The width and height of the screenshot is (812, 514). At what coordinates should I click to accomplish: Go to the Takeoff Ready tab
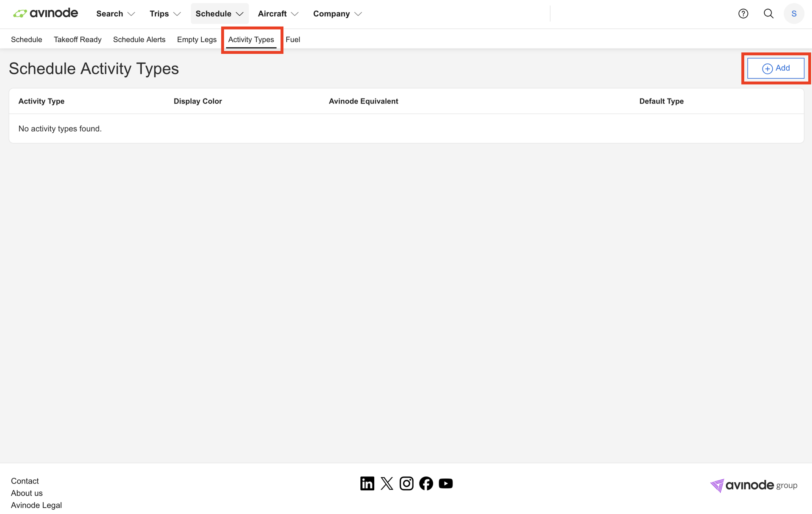coord(77,39)
